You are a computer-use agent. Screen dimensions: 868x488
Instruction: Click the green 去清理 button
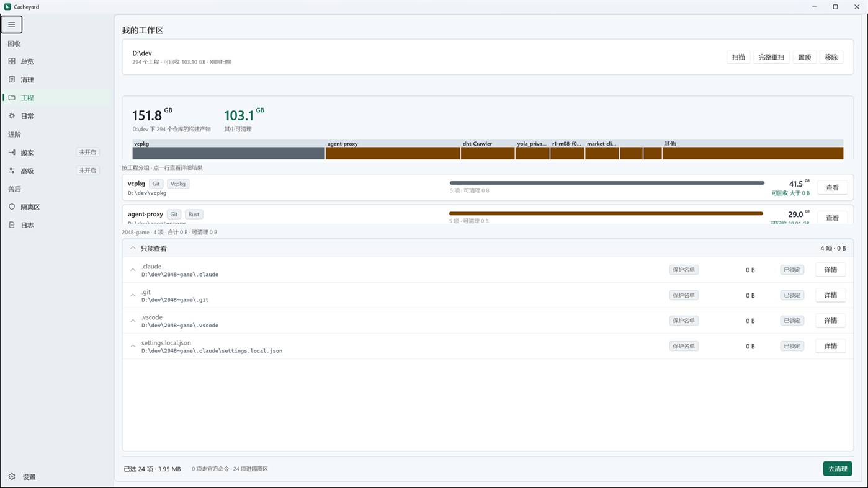click(x=838, y=469)
